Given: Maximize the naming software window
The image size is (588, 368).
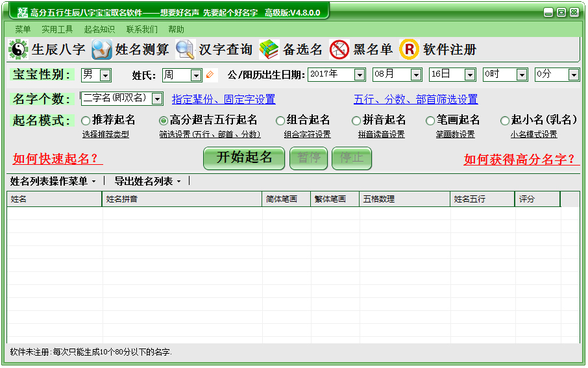Looking at the screenshot, I should (x=561, y=12).
